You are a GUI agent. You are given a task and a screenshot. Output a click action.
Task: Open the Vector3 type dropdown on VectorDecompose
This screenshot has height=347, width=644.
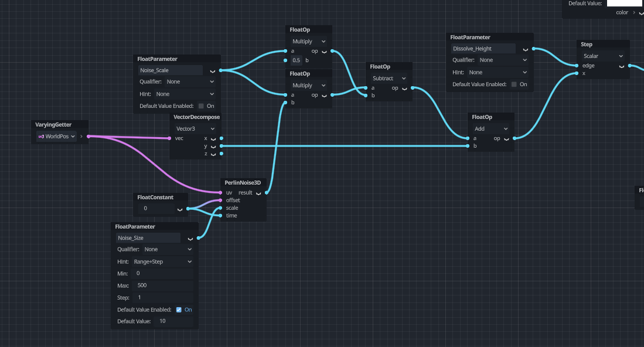tap(195, 128)
